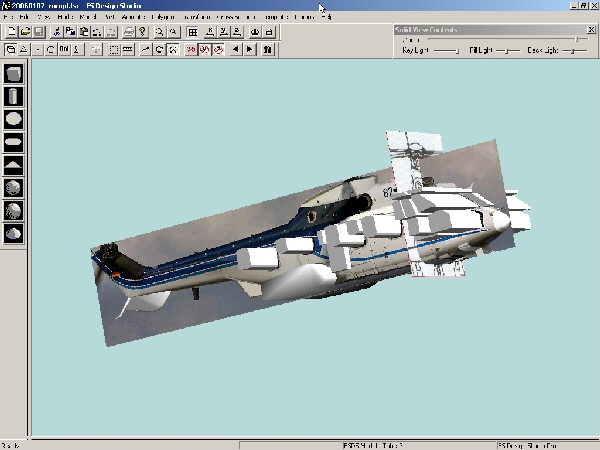Choose the sphere primitive tool
The height and width of the screenshot is (450, 600).
pos(14,119)
